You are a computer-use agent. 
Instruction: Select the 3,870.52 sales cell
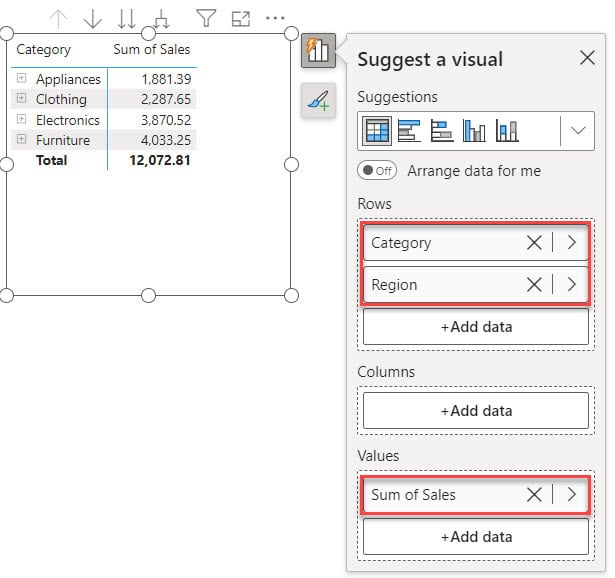(166, 120)
